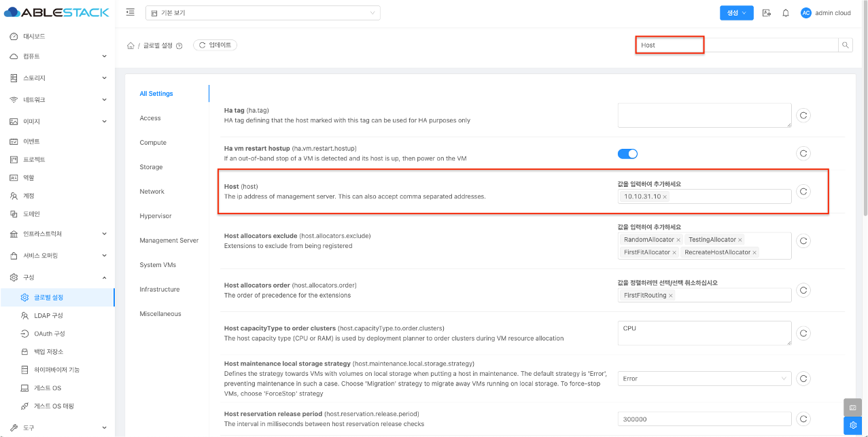Reset the Ha tag setting
868x437 pixels.
(x=803, y=116)
